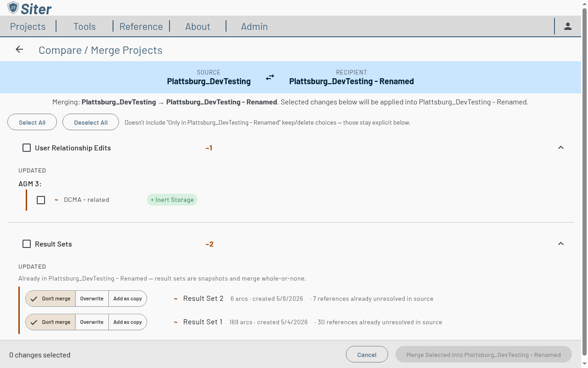Image resolution: width=588 pixels, height=368 pixels.
Task: Choose Add as copy for Result Set 2
Action: click(128, 299)
